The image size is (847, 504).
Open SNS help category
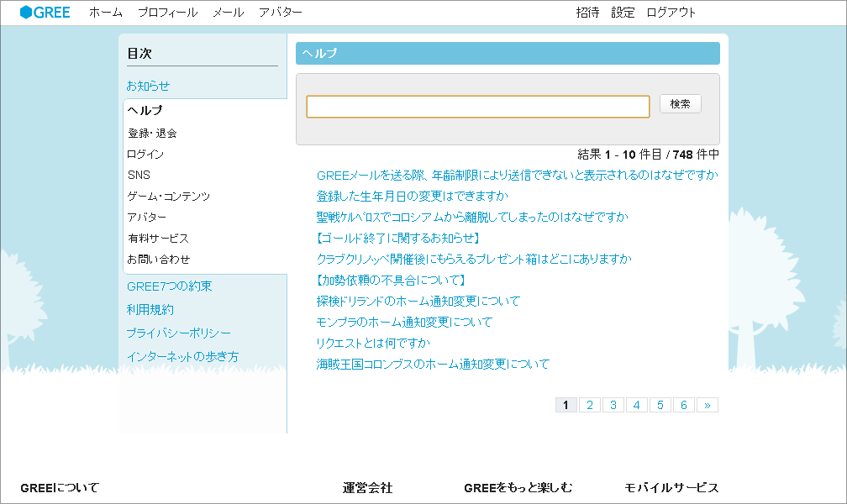[x=139, y=175]
